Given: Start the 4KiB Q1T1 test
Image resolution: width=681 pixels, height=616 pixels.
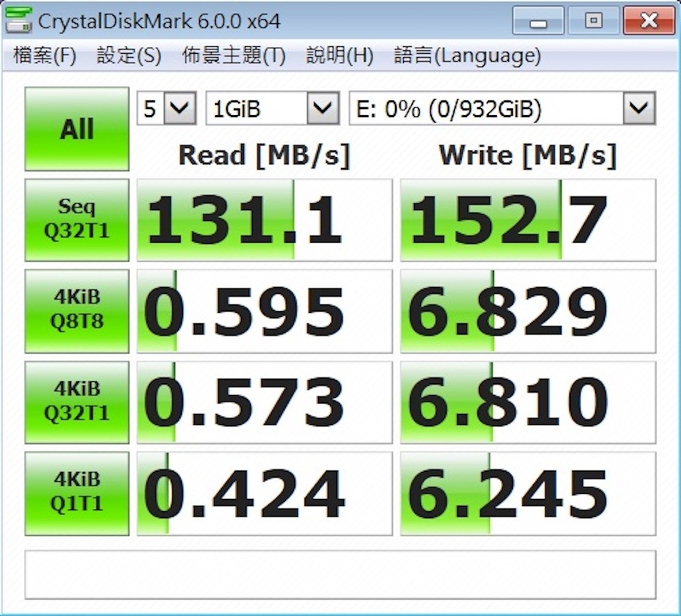Looking at the screenshot, I should 77,493.
